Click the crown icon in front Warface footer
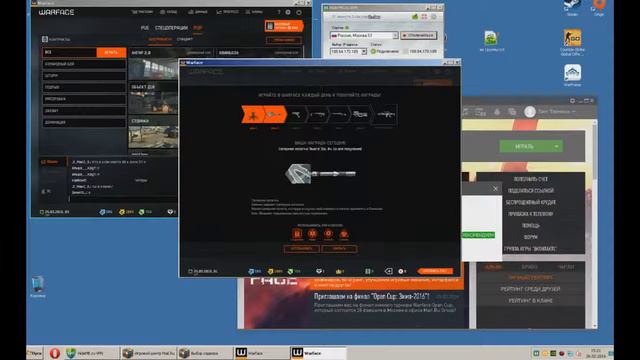Viewport: 640px width, 360px height. (338, 271)
